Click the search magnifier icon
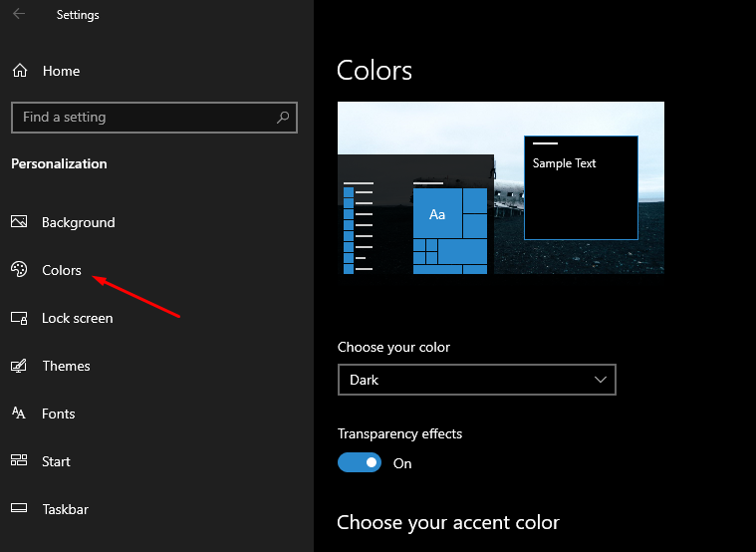756x552 pixels. (283, 117)
